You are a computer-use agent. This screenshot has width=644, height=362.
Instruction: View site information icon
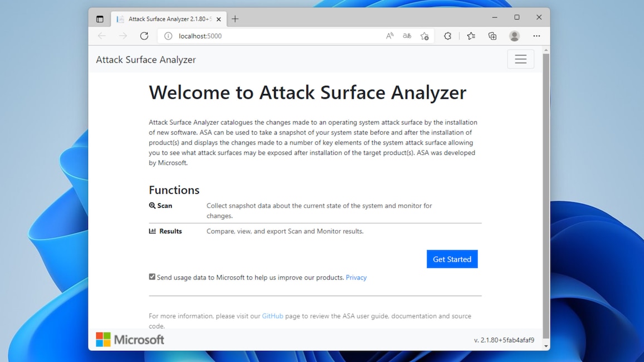168,36
